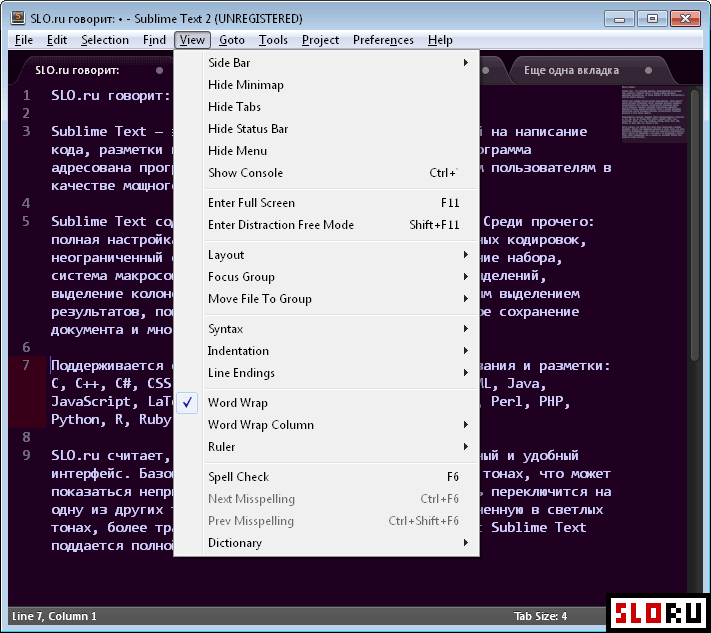Click line number 5 in gutter

click(26, 221)
